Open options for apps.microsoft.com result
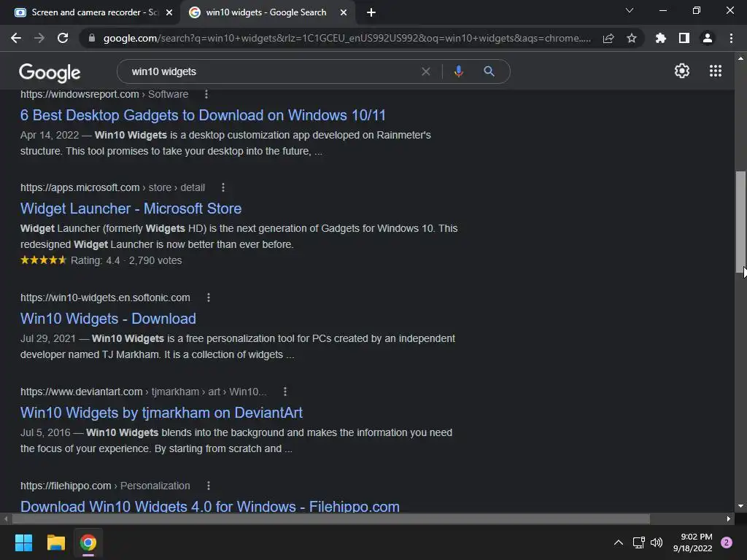Image resolution: width=747 pixels, height=560 pixels. pos(223,187)
